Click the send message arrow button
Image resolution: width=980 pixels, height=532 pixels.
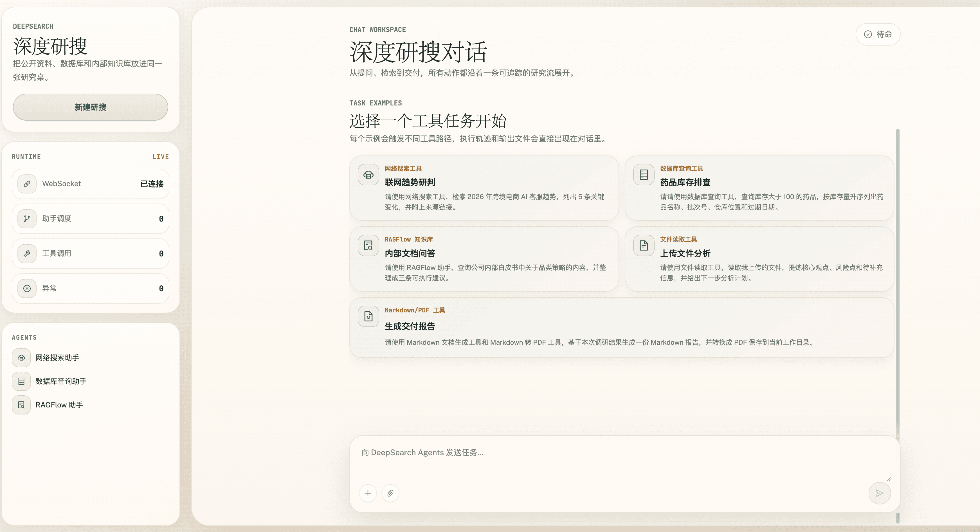coord(880,493)
